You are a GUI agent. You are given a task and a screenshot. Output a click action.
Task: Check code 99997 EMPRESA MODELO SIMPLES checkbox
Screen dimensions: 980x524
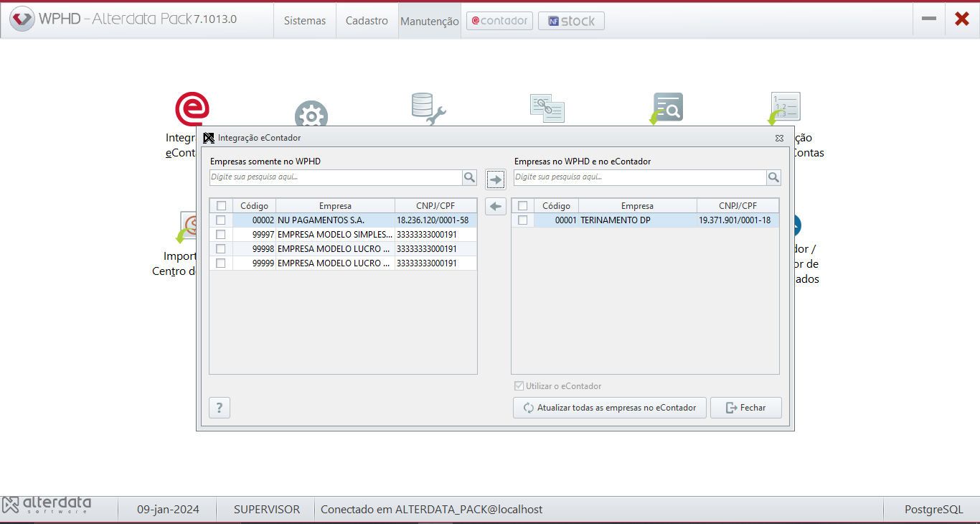(x=221, y=235)
